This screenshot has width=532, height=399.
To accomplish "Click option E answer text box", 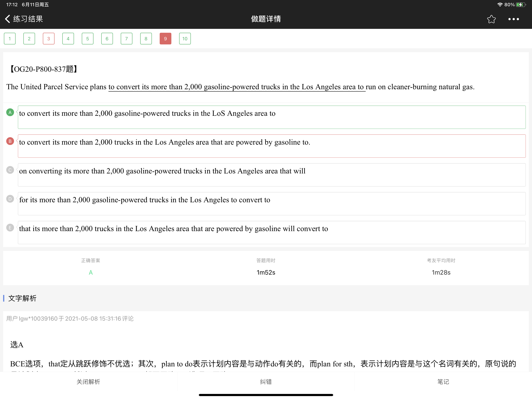I will point(271,232).
